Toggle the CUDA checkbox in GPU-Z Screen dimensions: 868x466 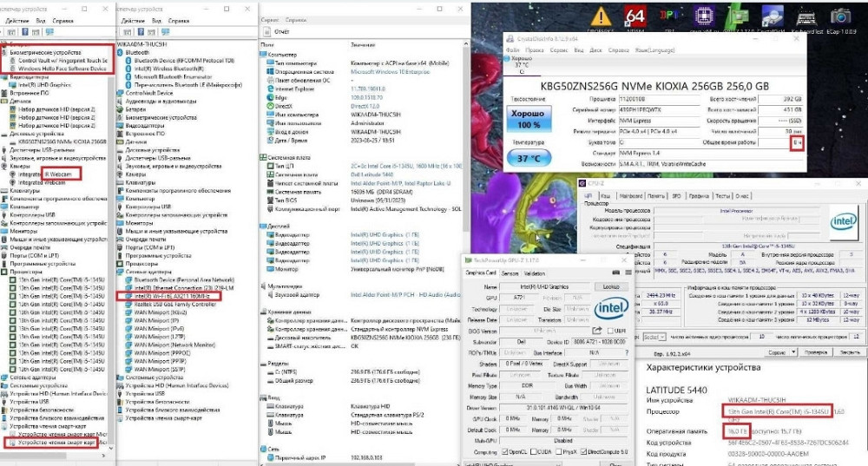click(536, 453)
